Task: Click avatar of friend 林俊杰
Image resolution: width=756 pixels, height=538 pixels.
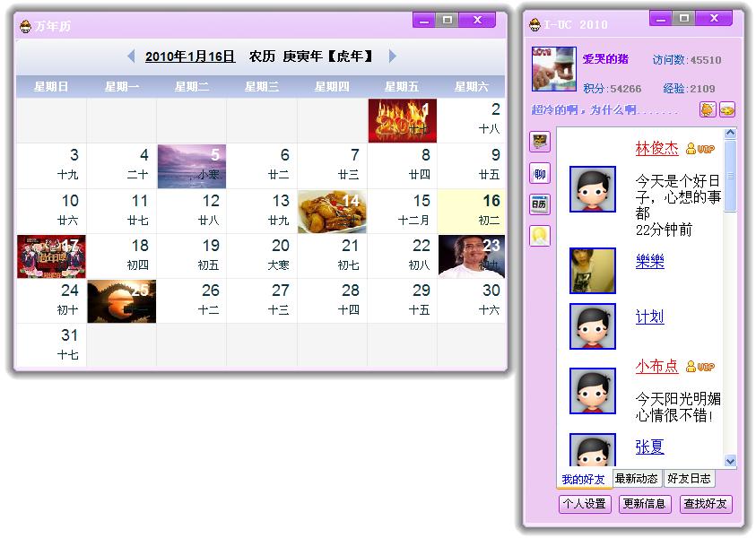Action: pyautogui.click(x=593, y=189)
